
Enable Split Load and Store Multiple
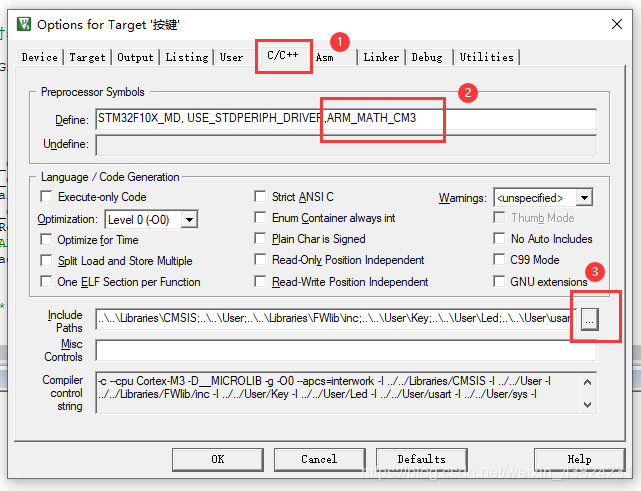point(46,260)
